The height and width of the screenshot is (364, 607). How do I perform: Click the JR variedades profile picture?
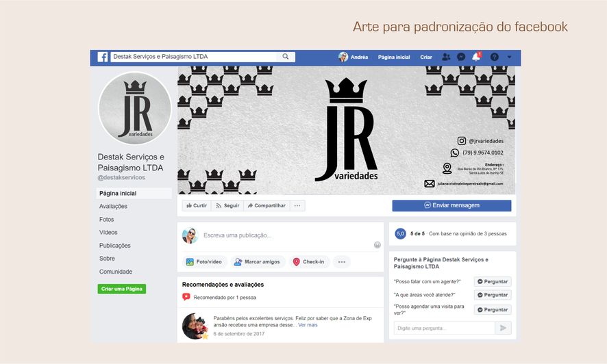[135, 108]
